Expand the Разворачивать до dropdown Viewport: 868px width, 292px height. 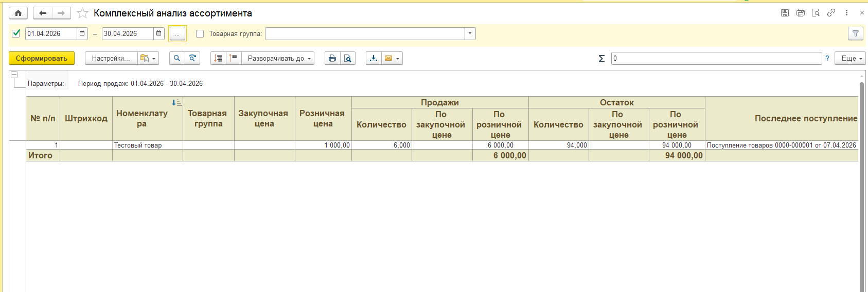click(x=280, y=58)
